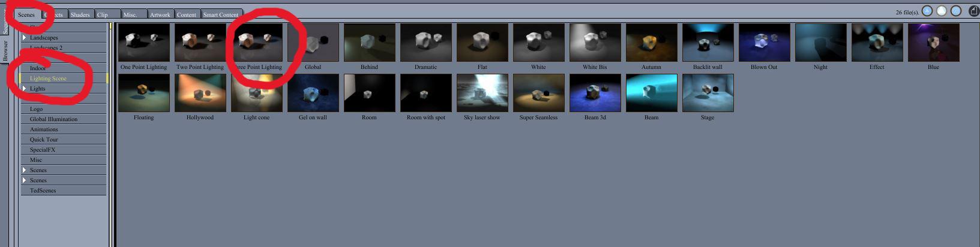Select the Beam 3d scene thumbnail
Screen dimensions: 980x247
pos(595,93)
